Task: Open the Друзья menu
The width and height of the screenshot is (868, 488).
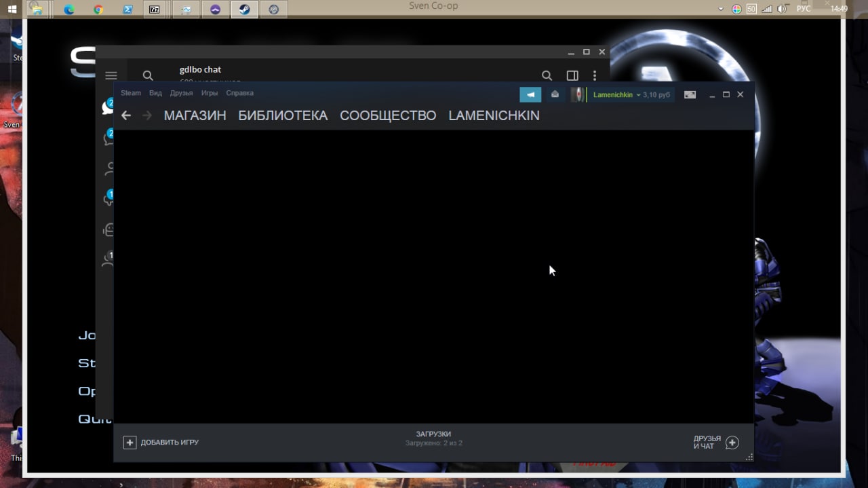Action: point(182,93)
